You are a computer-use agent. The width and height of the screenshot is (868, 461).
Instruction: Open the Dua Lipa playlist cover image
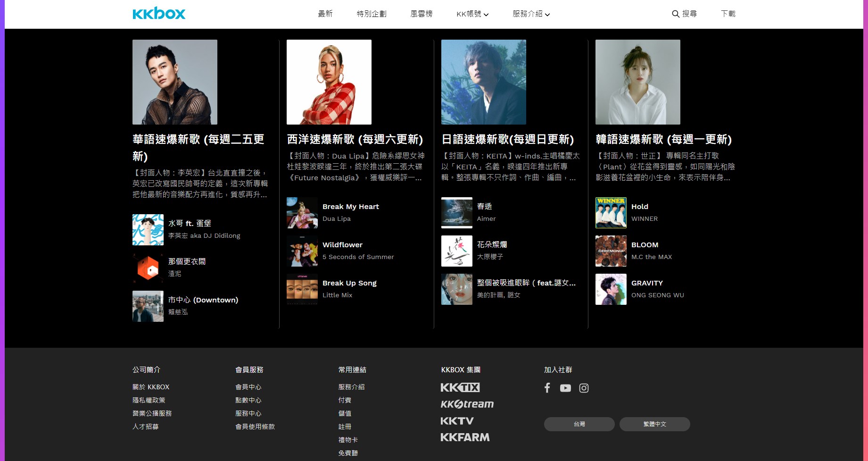[329, 82]
